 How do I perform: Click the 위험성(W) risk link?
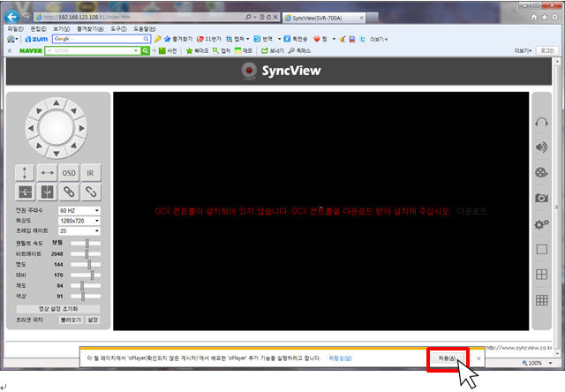pyautogui.click(x=340, y=358)
